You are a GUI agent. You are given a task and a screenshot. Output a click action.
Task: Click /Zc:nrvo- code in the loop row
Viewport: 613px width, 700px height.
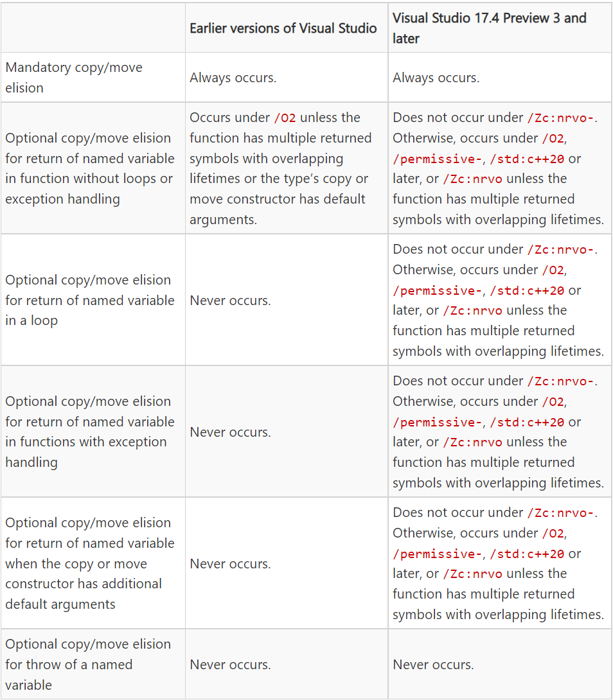(x=560, y=250)
